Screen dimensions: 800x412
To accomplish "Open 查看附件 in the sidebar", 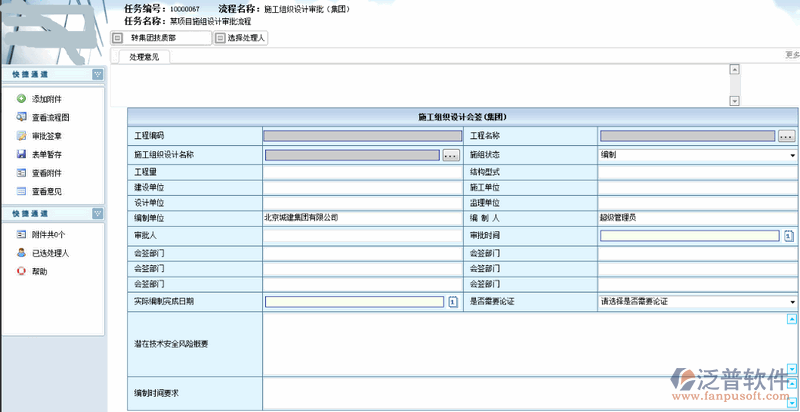I will coord(46,173).
